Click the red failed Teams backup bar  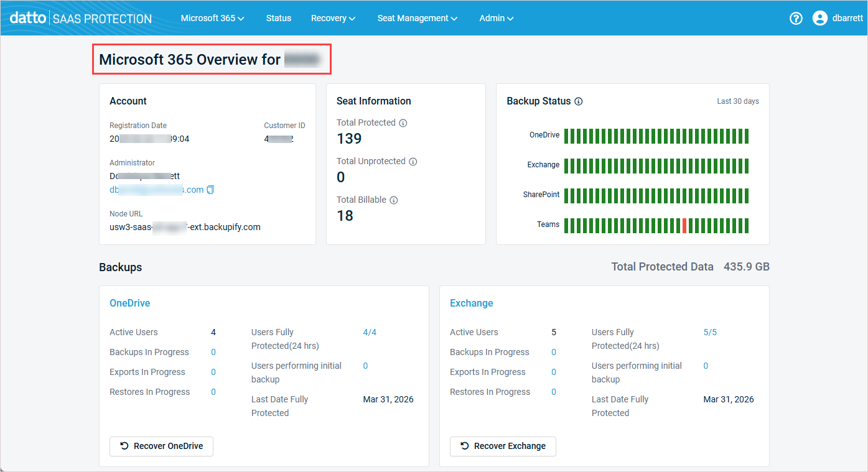[x=684, y=225]
